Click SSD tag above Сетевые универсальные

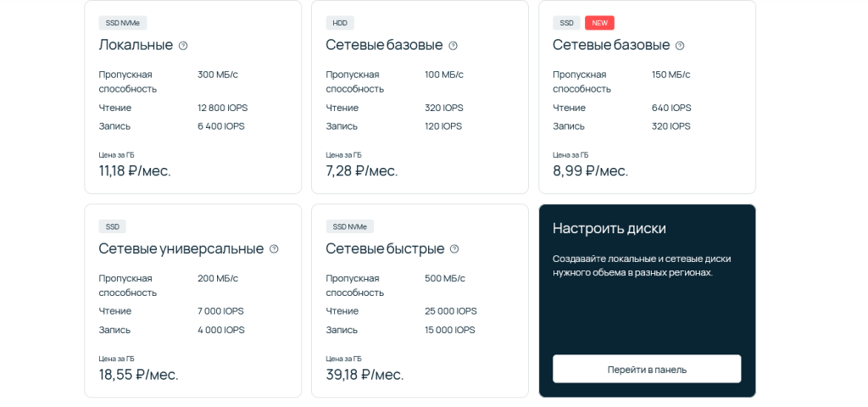[112, 226]
